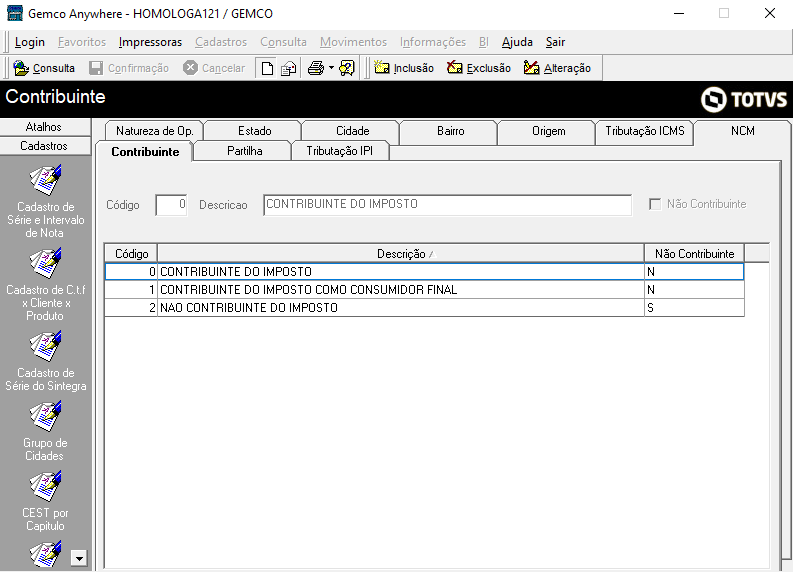Click the Cadastros sidebar button
Viewport: 793px width, 572px height.
[x=44, y=146]
